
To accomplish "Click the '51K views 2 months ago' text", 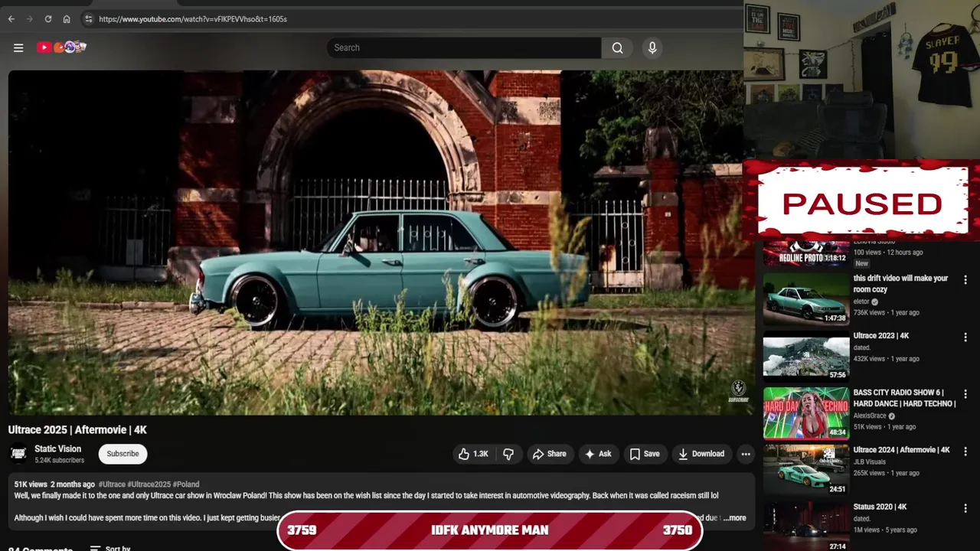I will pyautogui.click(x=54, y=484).
